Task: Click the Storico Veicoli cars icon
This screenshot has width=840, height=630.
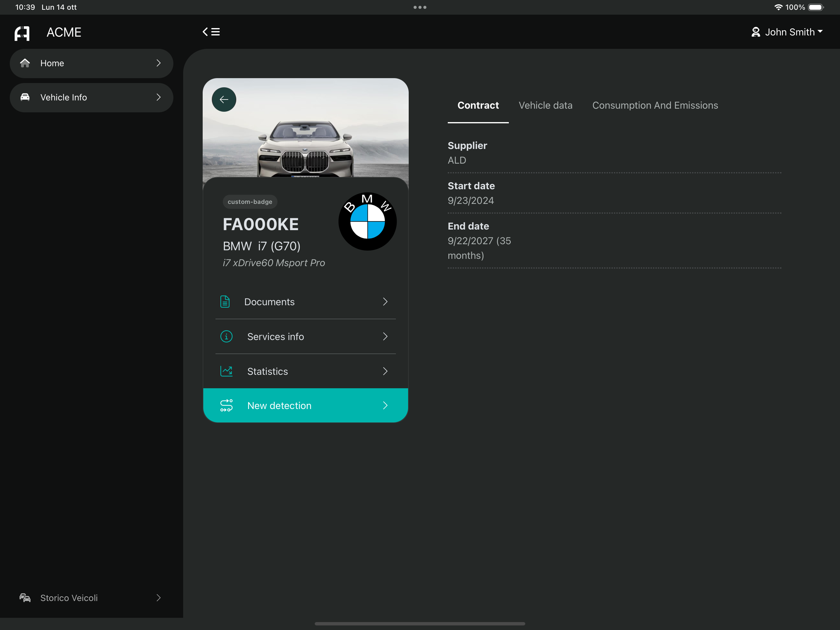Action: [x=25, y=598]
